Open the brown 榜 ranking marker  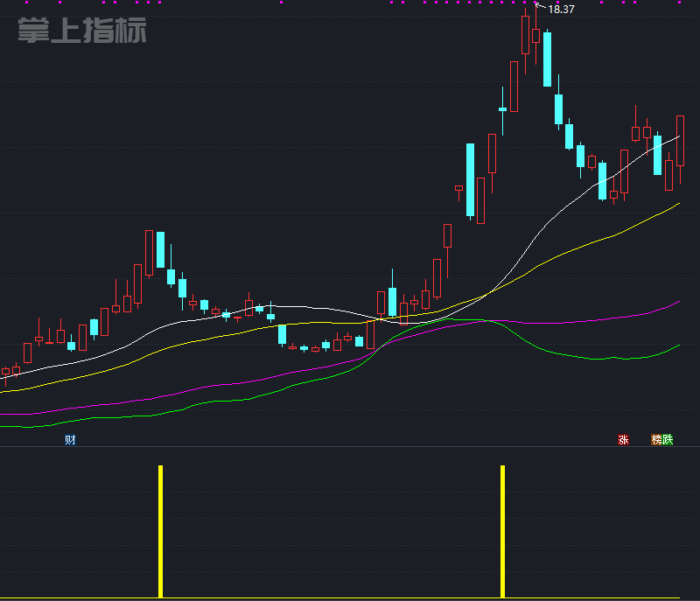656,440
